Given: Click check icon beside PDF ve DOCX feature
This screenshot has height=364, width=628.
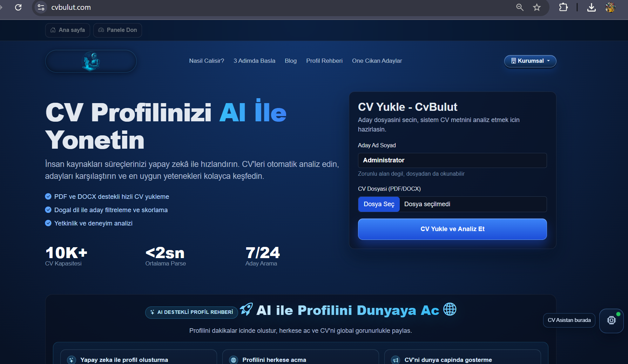Looking at the screenshot, I should pyautogui.click(x=48, y=196).
